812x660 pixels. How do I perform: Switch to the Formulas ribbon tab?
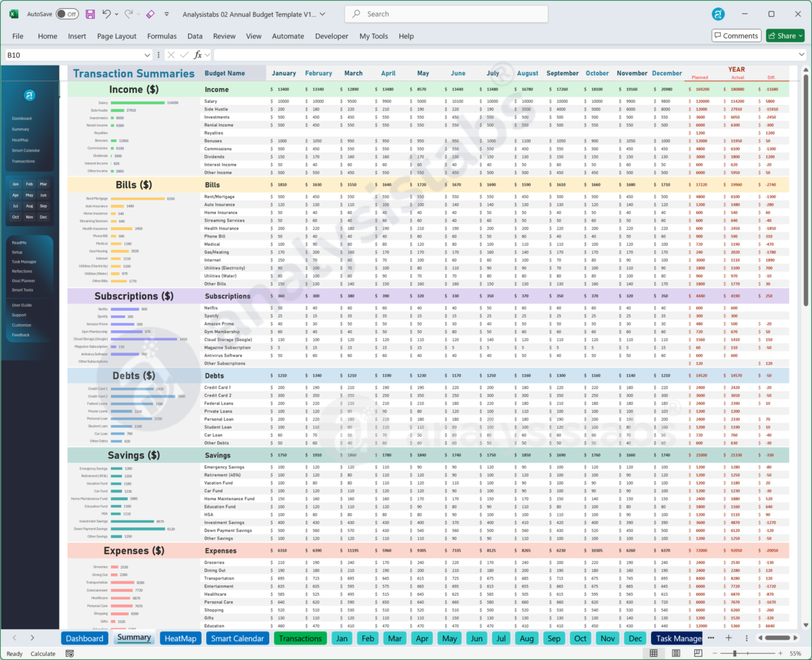pos(162,36)
